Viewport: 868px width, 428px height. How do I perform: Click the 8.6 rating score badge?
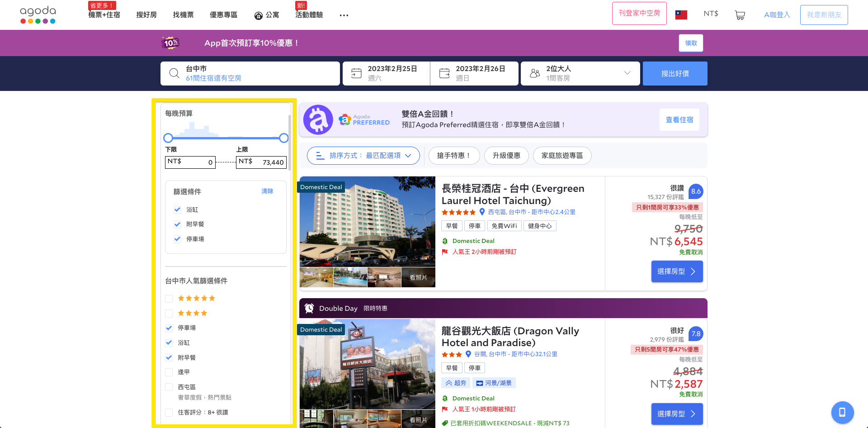tap(696, 191)
